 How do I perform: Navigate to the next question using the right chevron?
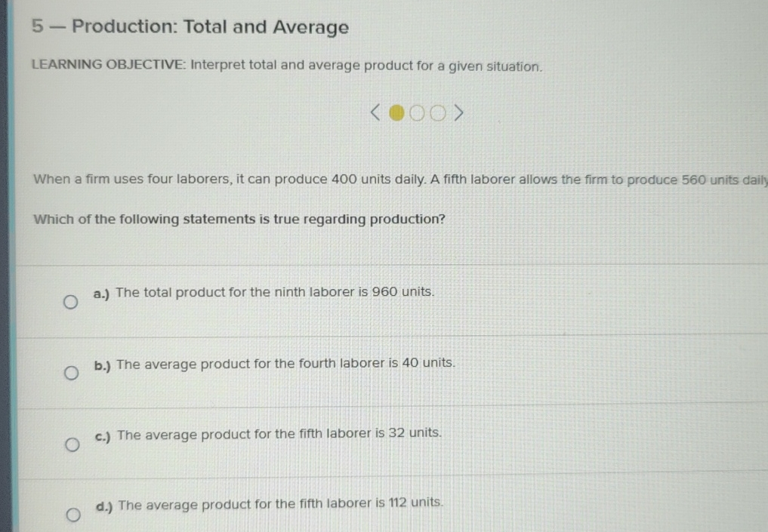tap(459, 113)
